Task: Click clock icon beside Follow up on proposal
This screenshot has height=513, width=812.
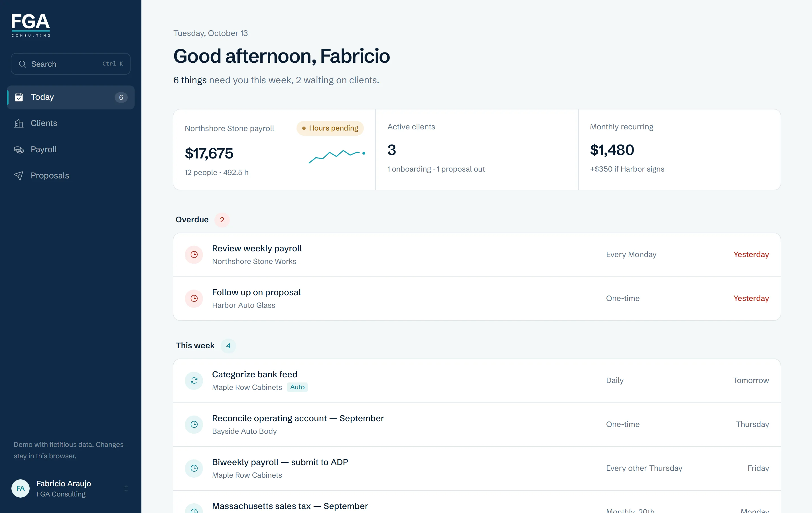Action: point(194,298)
